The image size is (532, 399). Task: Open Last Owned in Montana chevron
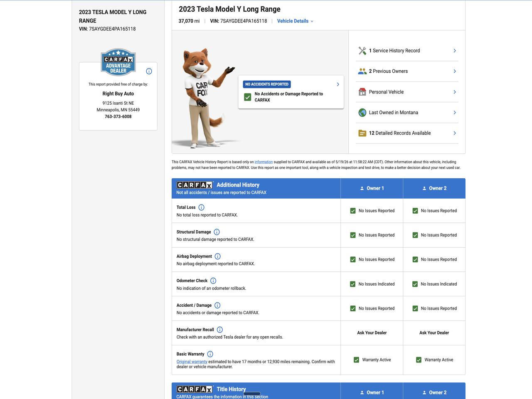click(x=455, y=113)
